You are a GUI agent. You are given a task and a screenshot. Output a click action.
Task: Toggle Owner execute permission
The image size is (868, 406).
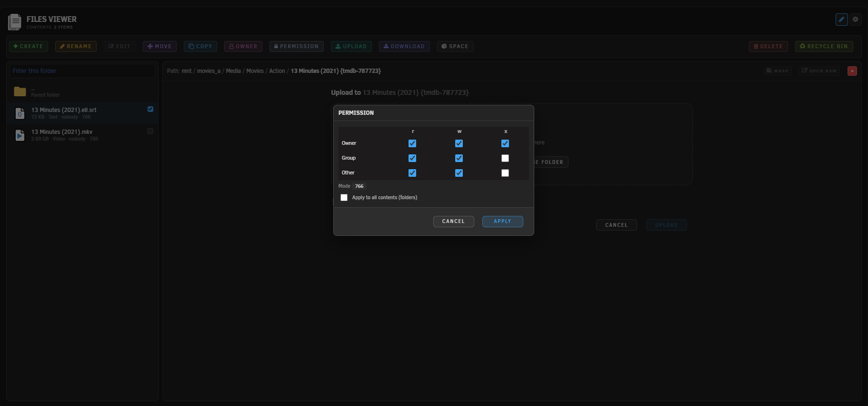coord(505,143)
